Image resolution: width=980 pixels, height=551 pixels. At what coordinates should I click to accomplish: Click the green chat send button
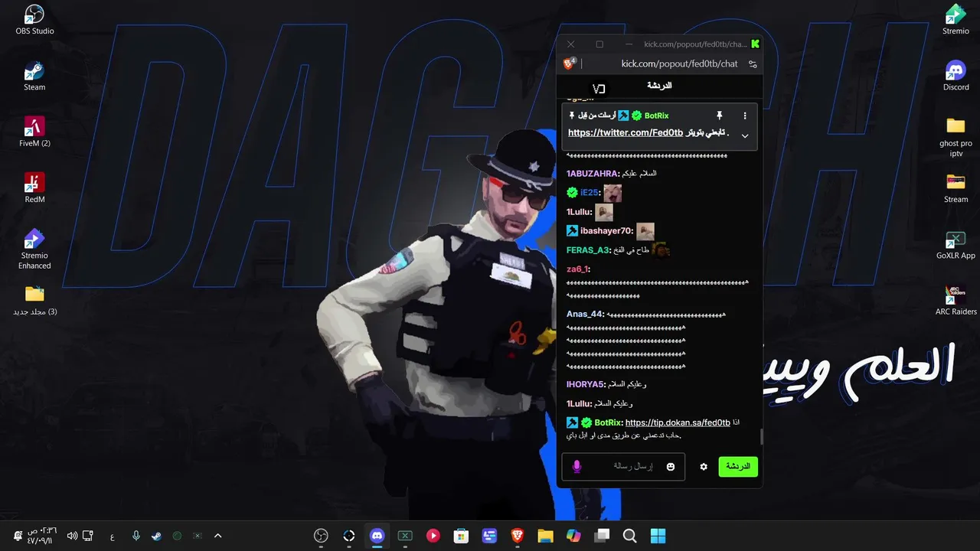click(x=737, y=466)
